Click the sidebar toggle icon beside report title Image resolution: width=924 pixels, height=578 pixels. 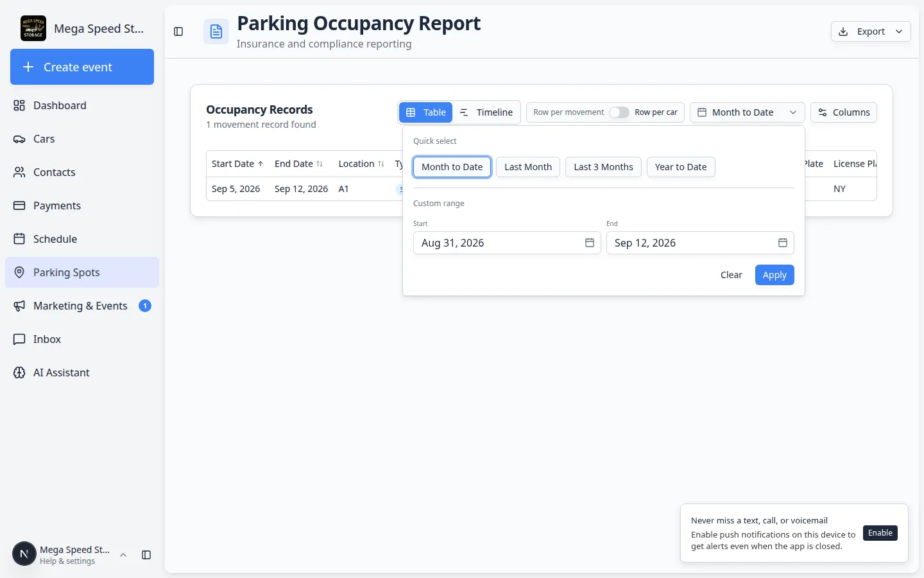[x=178, y=31]
